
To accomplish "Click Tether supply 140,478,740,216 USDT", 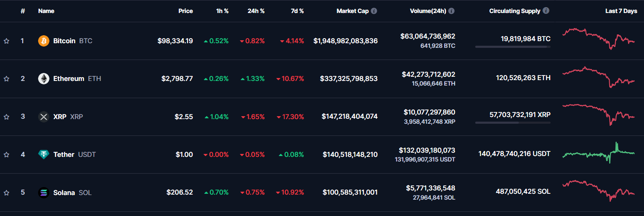I will click(x=515, y=154).
